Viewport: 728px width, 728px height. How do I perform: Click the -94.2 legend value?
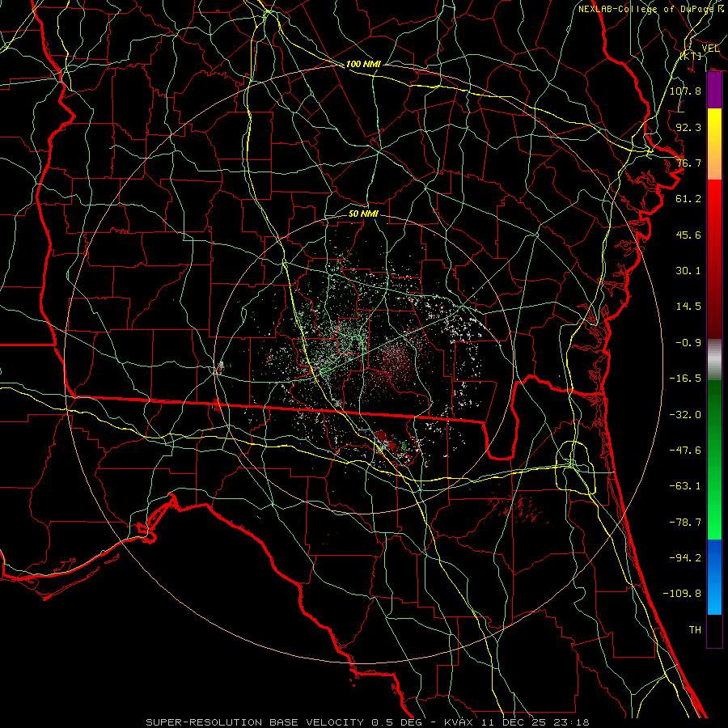point(685,557)
